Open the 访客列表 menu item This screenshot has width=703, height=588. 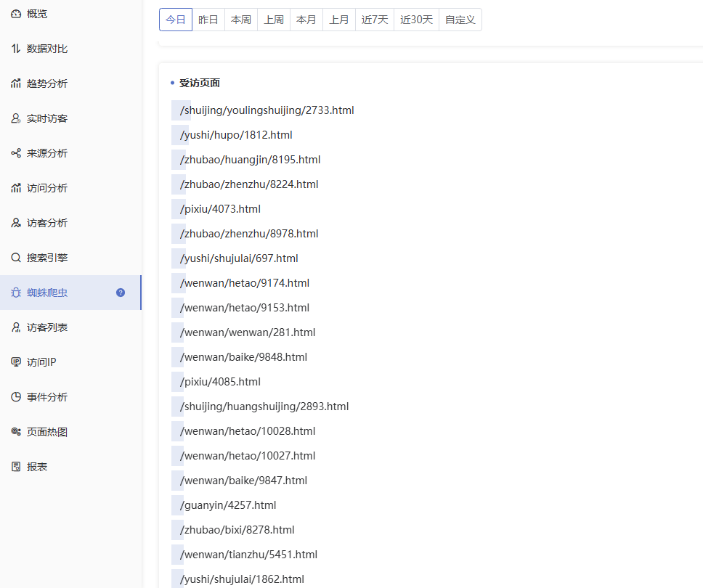[x=47, y=327]
